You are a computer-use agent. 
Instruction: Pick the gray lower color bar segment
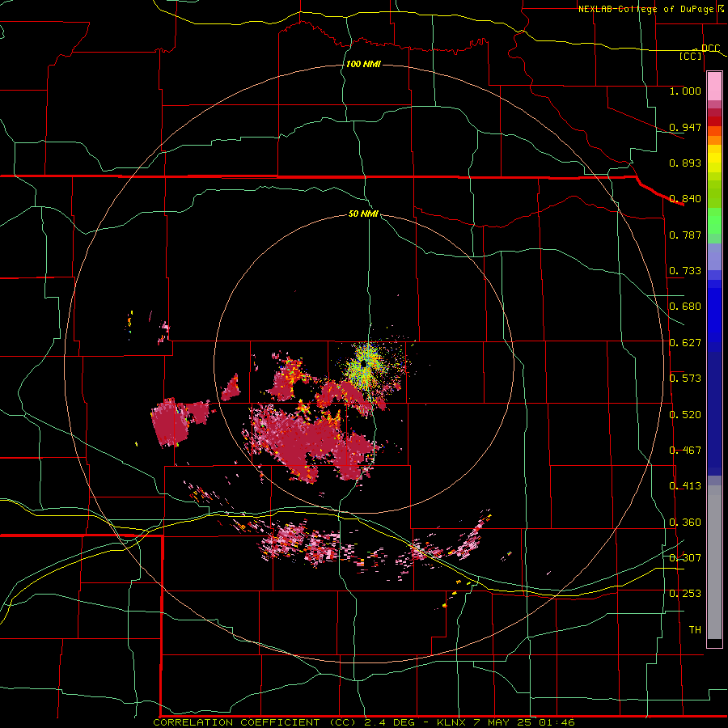coord(714,562)
